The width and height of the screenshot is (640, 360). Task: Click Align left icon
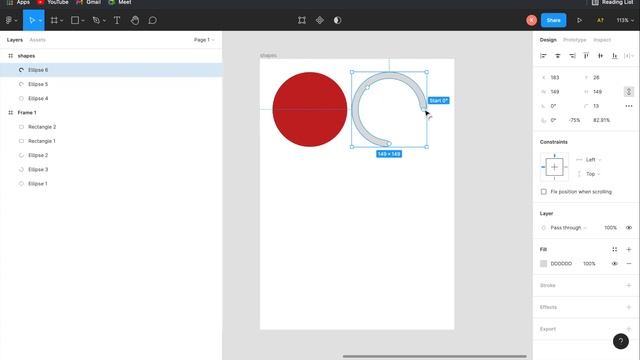543,56
